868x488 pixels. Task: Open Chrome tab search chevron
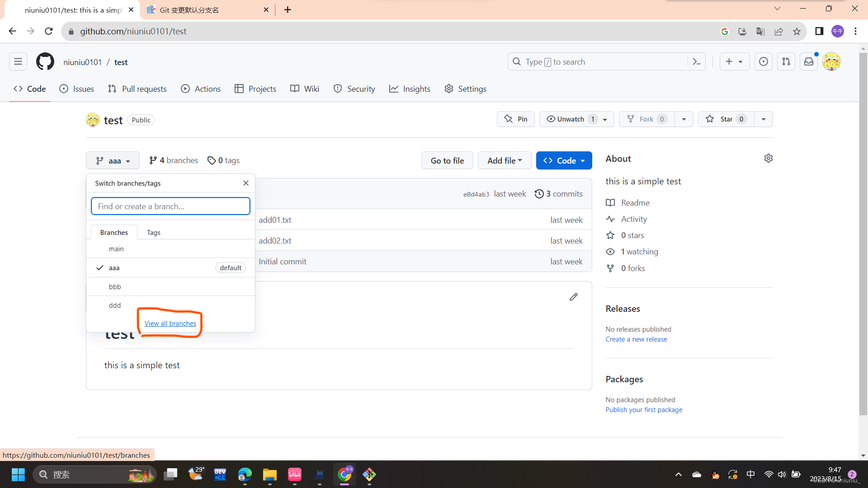(777, 9)
